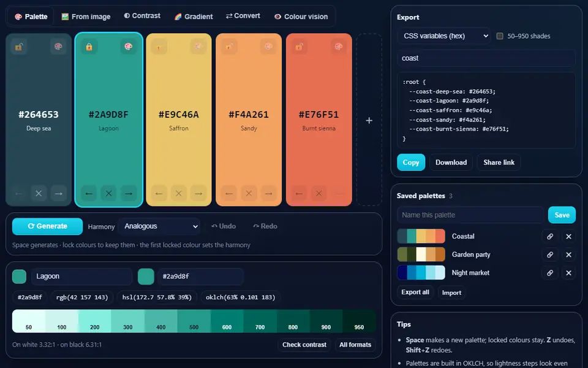Open the Gradient tab
This screenshot has width=588, height=368.
pos(194,17)
